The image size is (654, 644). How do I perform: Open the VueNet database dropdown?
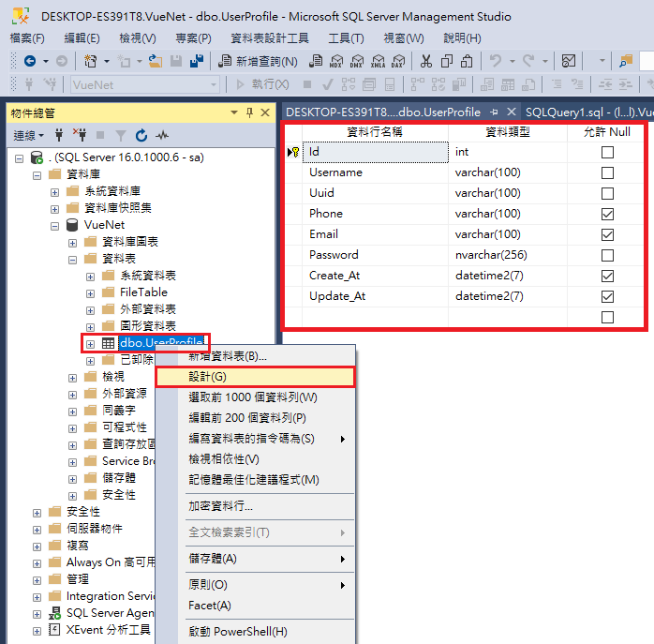214,84
